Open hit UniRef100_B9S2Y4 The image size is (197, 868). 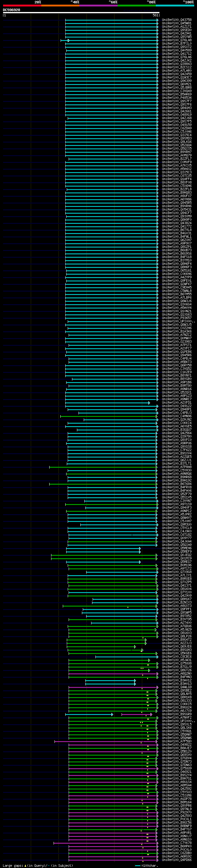click(177, 775)
